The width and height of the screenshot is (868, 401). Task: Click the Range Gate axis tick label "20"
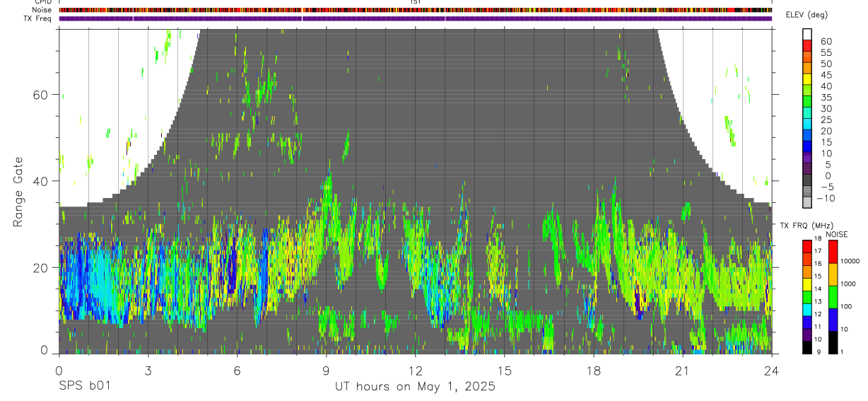[x=41, y=267]
